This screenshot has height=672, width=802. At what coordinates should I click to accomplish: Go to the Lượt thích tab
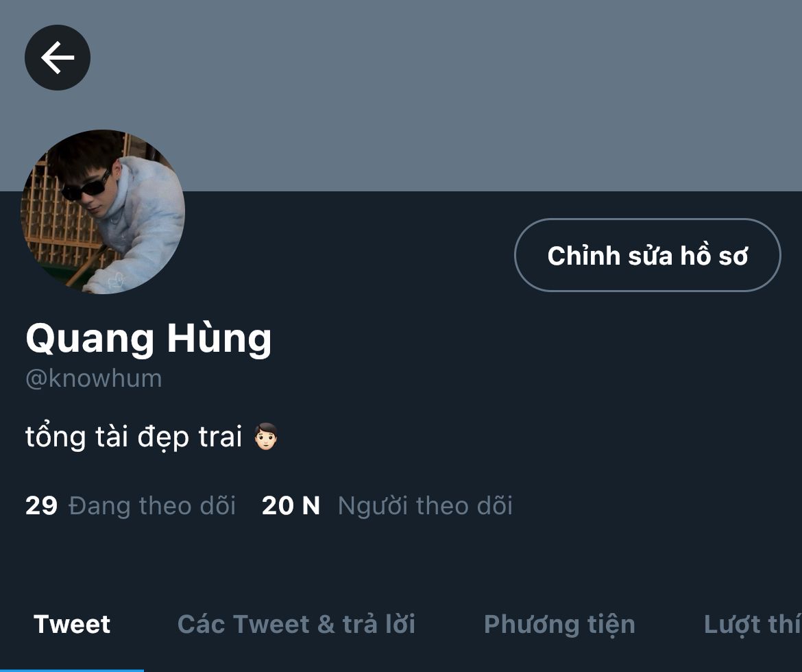(753, 625)
